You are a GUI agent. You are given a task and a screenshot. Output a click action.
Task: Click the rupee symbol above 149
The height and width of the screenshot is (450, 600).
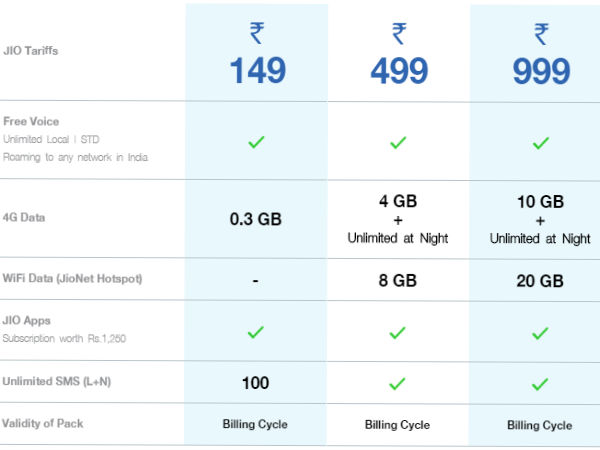pos(256,33)
